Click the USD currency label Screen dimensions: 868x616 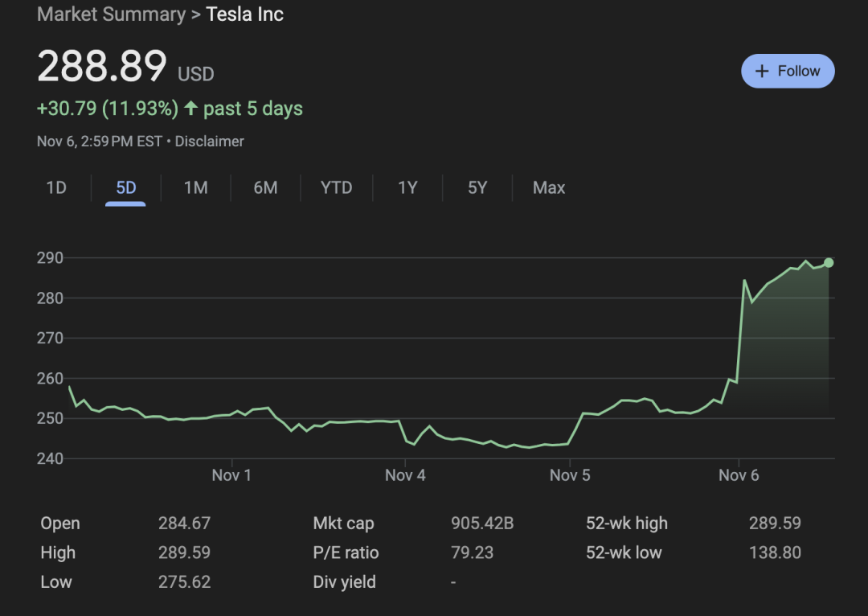[x=196, y=74]
